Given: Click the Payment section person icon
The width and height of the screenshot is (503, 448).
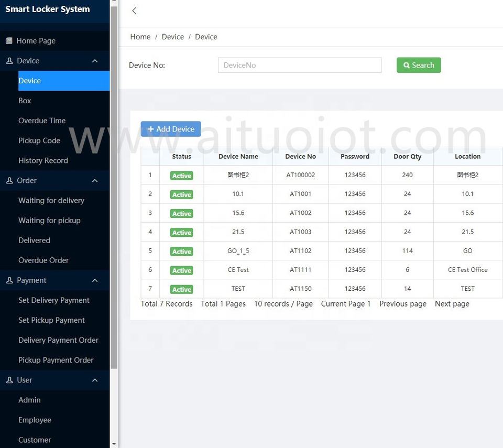Looking at the screenshot, I should (x=9, y=280).
